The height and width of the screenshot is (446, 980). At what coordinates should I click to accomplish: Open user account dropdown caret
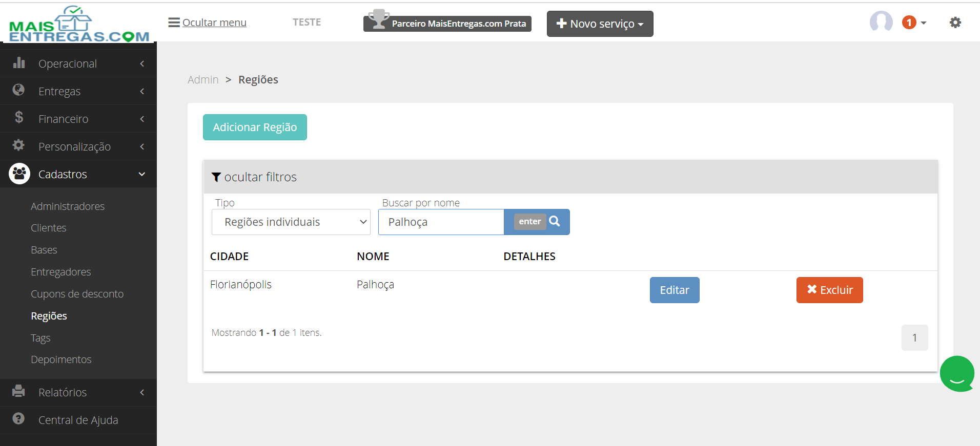pos(924,23)
